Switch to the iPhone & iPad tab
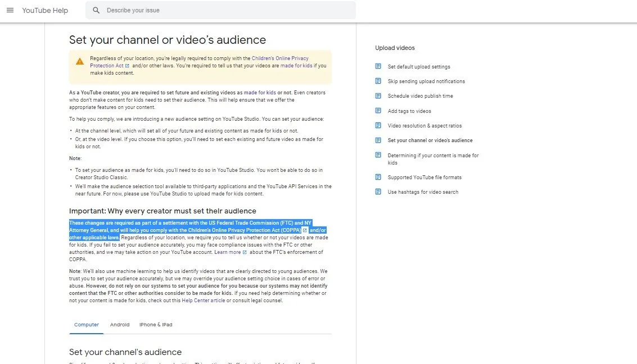Viewport: 637px width, 364px height. tap(156, 325)
